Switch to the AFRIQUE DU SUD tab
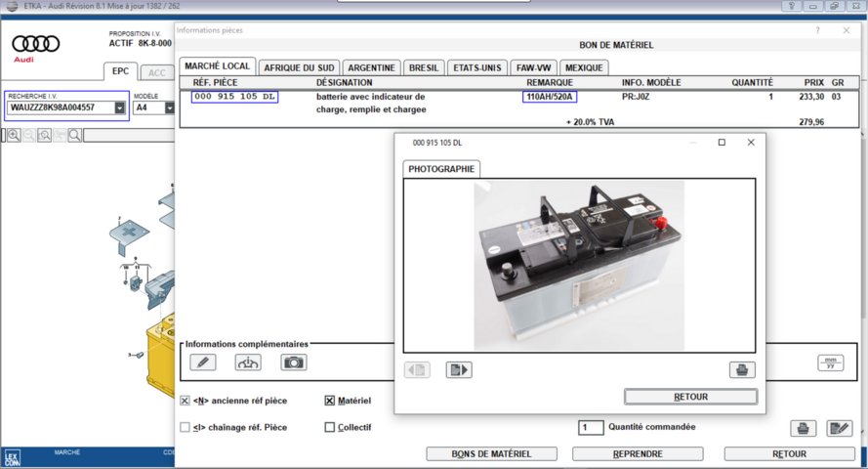The image size is (868, 469). pyautogui.click(x=299, y=68)
